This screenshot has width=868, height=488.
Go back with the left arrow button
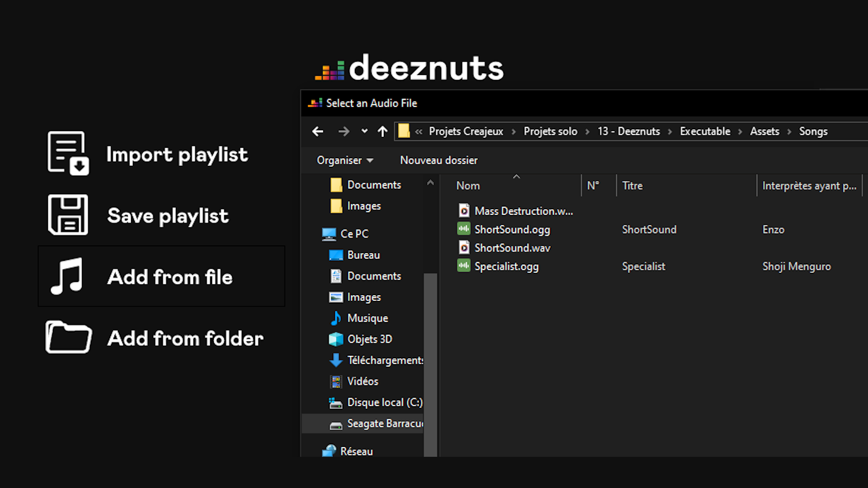pos(318,131)
